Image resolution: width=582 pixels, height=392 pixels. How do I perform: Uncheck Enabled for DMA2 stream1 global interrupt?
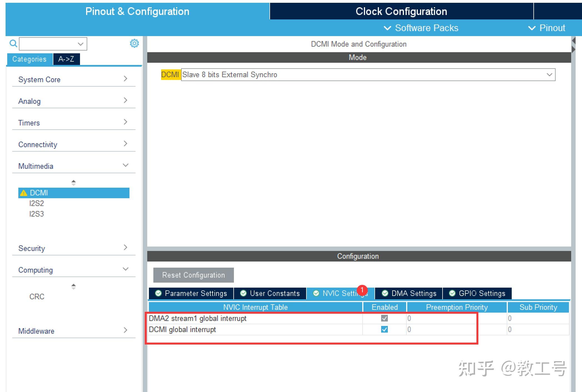coord(384,318)
